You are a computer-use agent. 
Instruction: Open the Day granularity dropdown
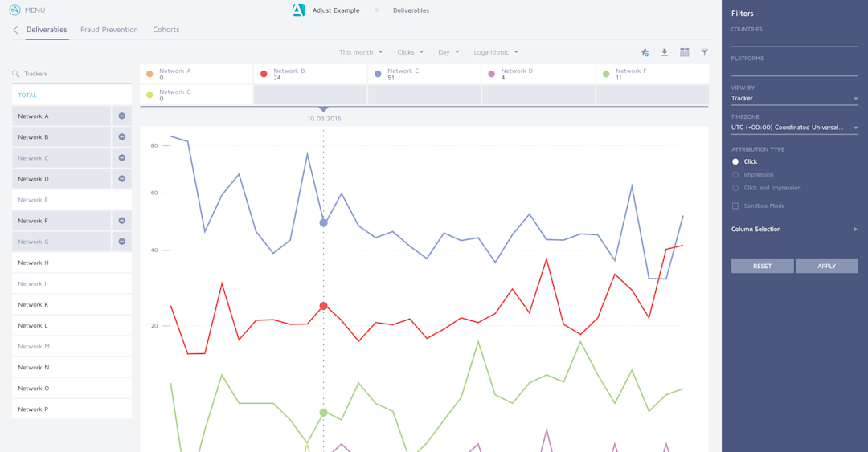pos(448,52)
